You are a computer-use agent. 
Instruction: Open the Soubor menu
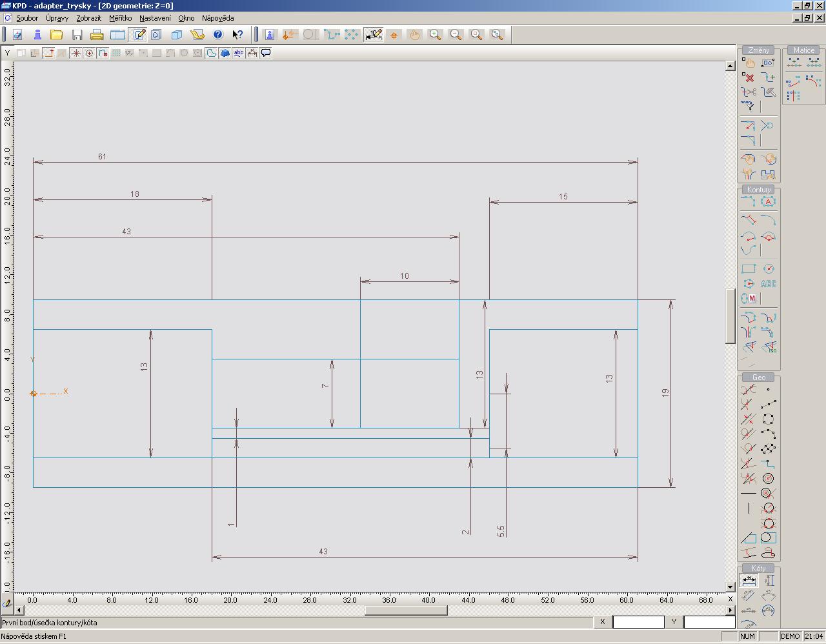tap(27, 18)
